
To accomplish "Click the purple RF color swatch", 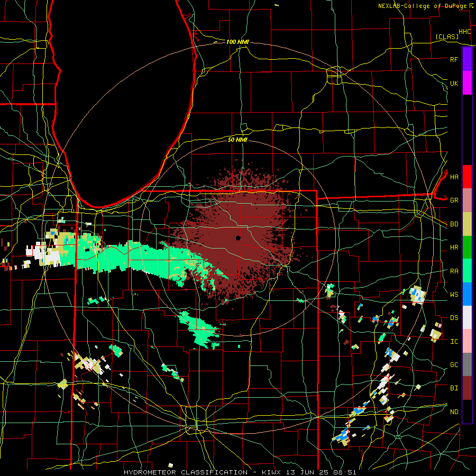I will point(467,59).
